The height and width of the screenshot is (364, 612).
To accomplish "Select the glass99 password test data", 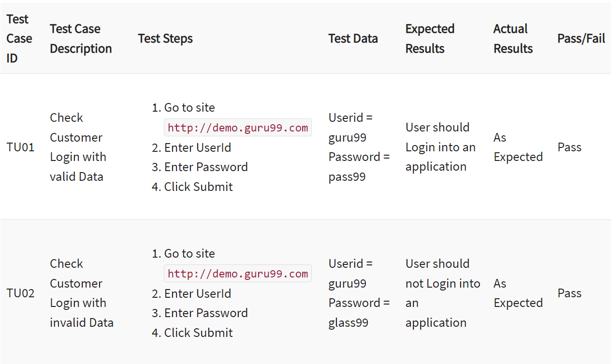I will point(349,323).
